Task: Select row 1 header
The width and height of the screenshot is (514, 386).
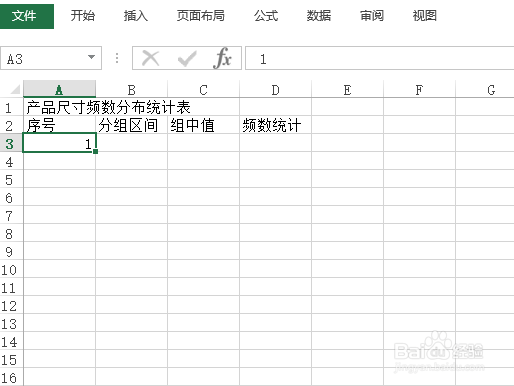Action: pos(11,107)
